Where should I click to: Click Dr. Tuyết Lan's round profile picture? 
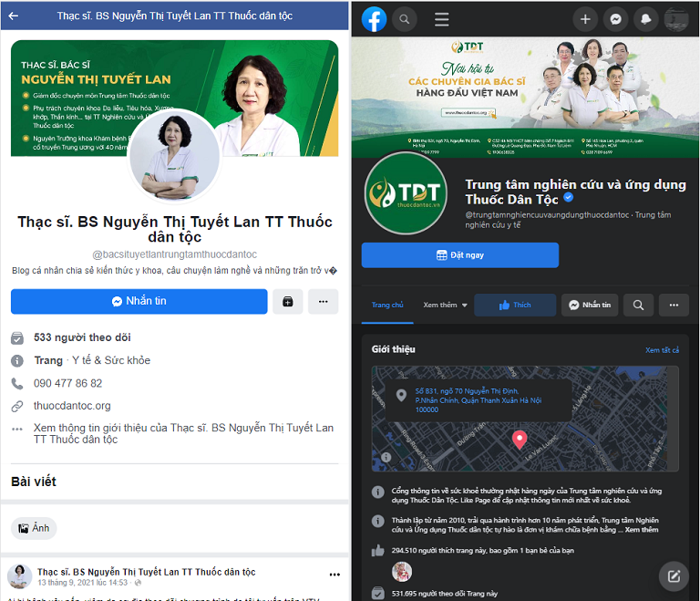pyautogui.click(x=174, y=156)
